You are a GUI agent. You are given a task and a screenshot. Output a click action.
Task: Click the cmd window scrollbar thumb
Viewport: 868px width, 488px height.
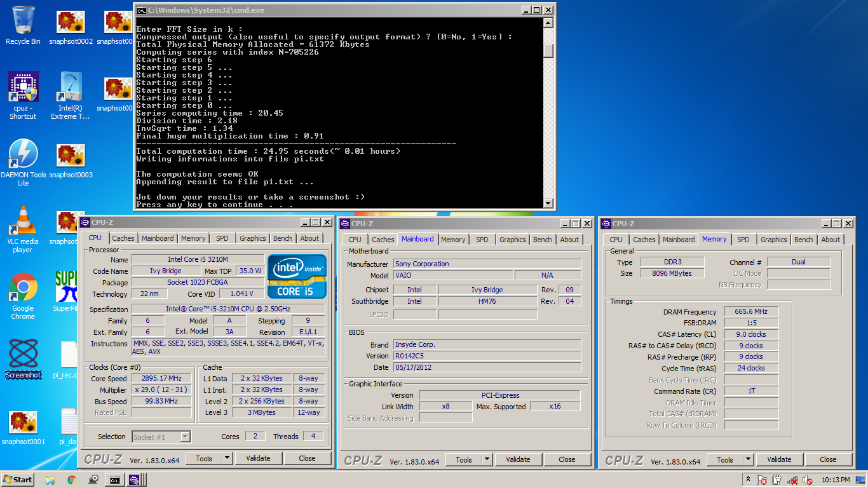[548, 50]
